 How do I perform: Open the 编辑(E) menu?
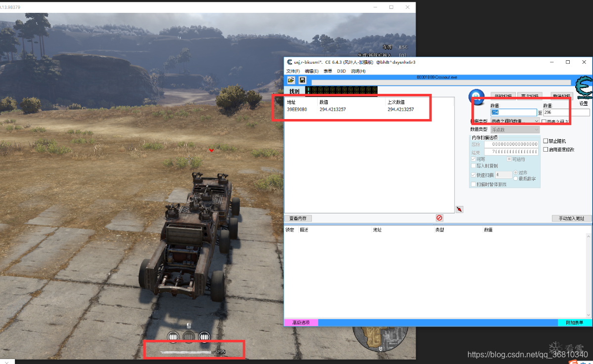[x=312, y=71]
